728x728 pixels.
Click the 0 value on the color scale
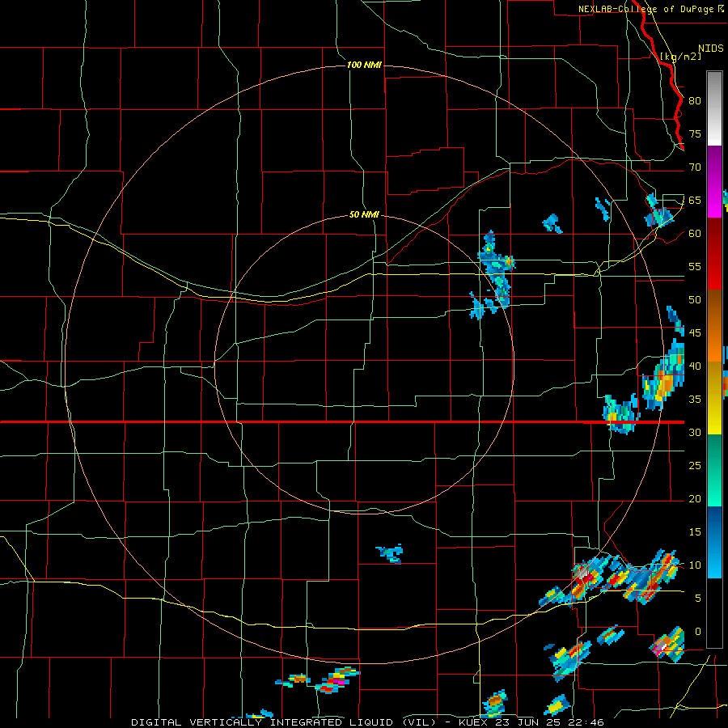(x=697, y=632)
